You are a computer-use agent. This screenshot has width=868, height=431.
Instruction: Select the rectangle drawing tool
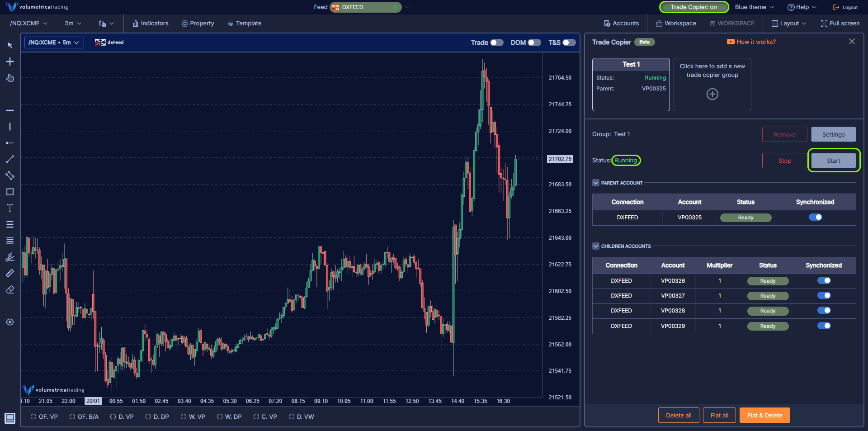(10, 192)
